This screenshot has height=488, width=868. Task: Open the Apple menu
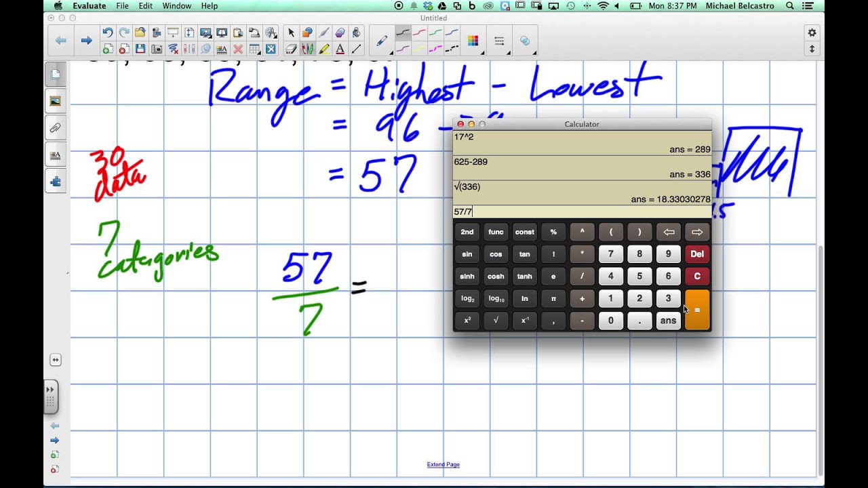pos(58,5)
